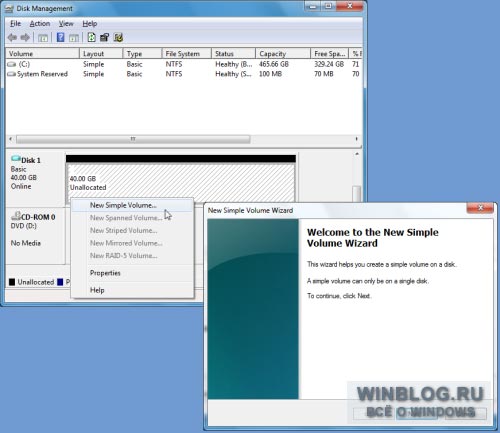Sort by the Status column header
Viewport: 500px width, 433px height.
(x=233, y=54)
